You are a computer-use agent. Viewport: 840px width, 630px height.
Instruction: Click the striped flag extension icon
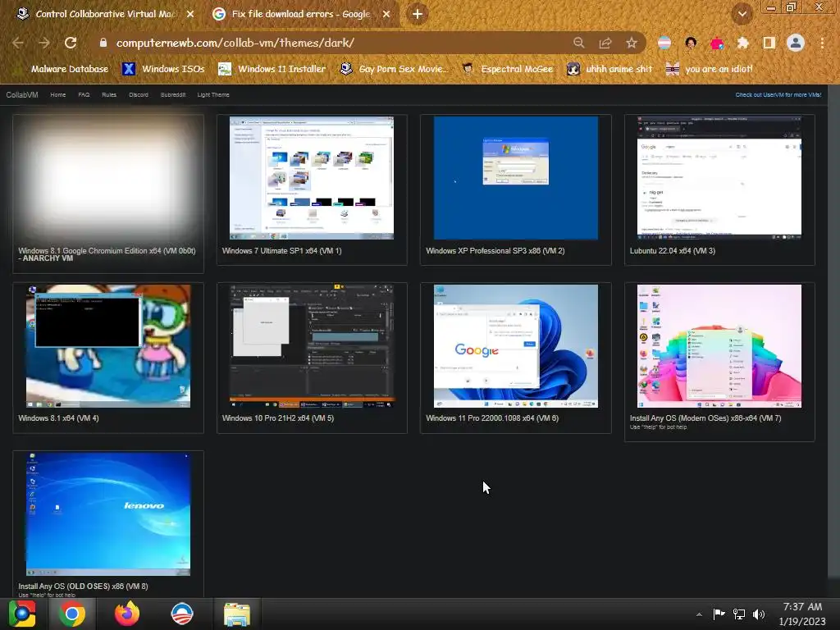coord(664,43)
